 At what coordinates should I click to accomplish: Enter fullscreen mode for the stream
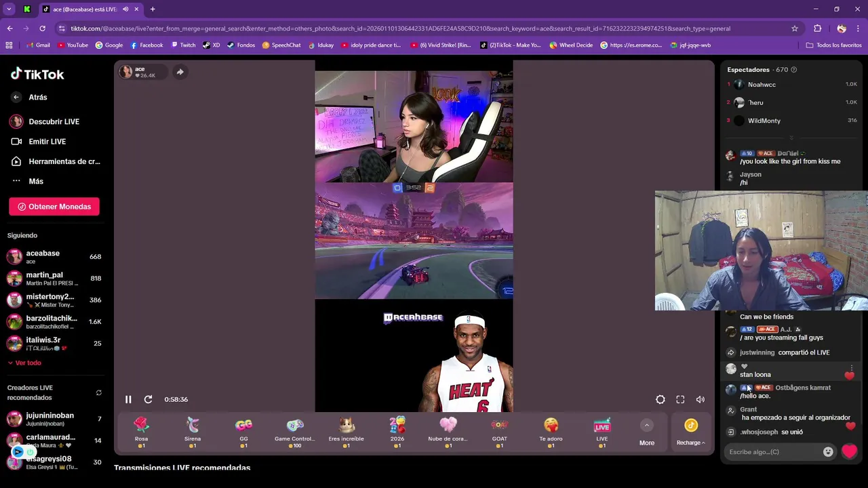(x=680, y=399)
